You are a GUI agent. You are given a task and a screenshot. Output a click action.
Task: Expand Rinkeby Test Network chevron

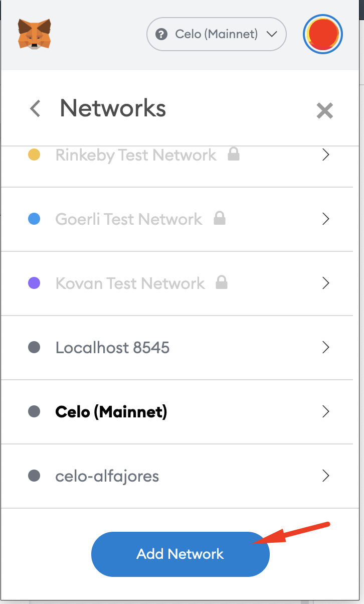(x=326, y=155)
